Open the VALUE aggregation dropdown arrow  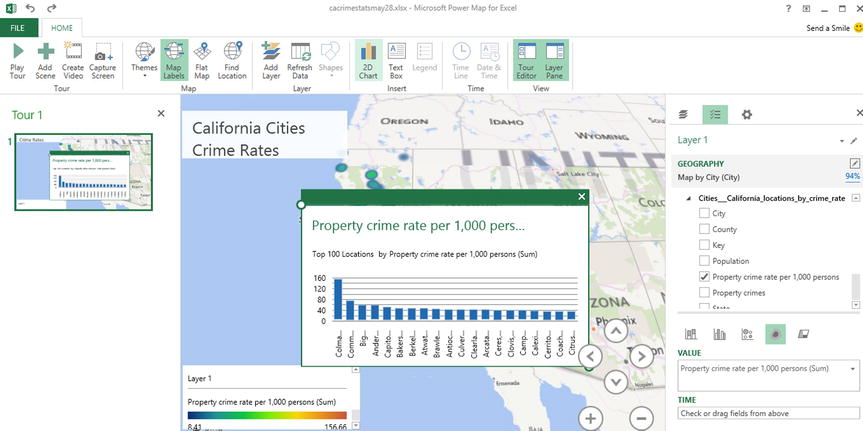[x=853, y=369]
